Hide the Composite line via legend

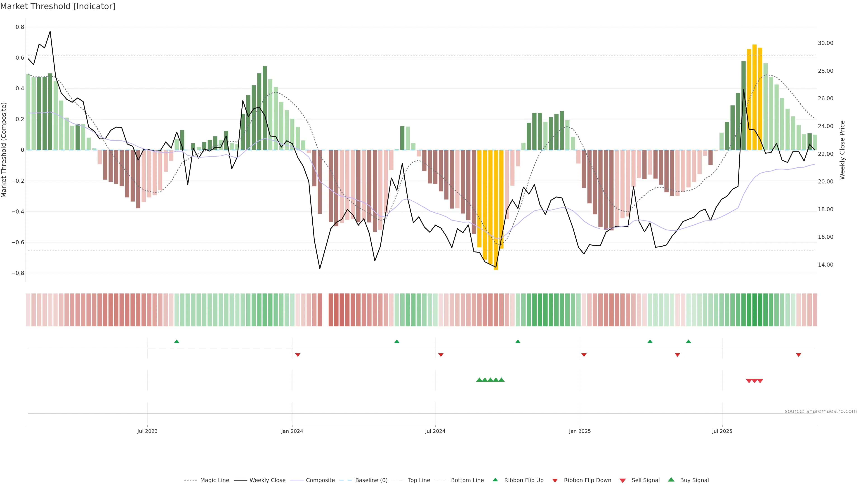[320, 480]
